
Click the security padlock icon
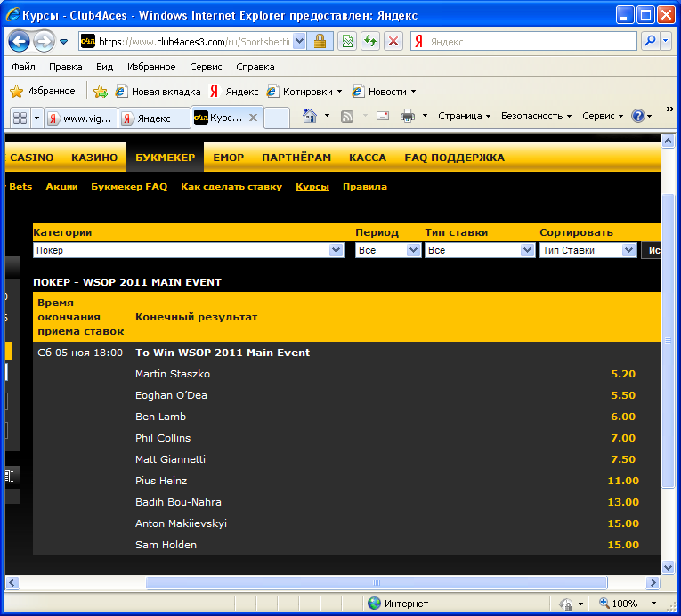coord(320,42)
